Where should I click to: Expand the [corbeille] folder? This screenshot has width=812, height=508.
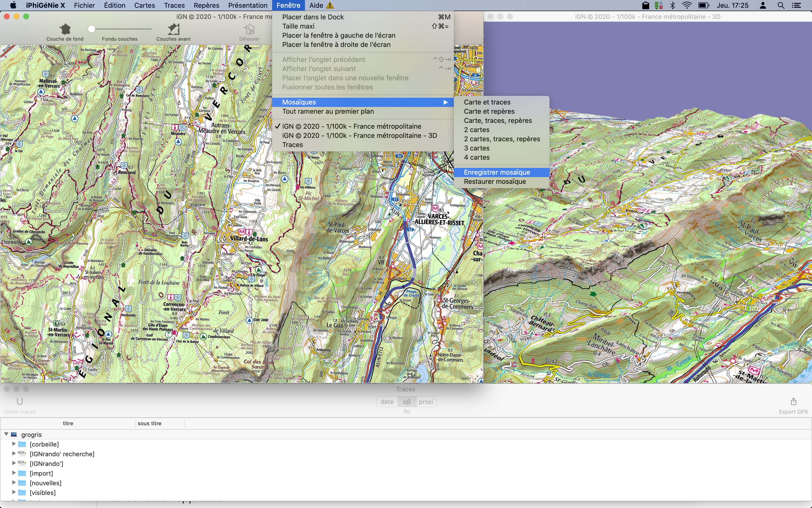(14, 444)
